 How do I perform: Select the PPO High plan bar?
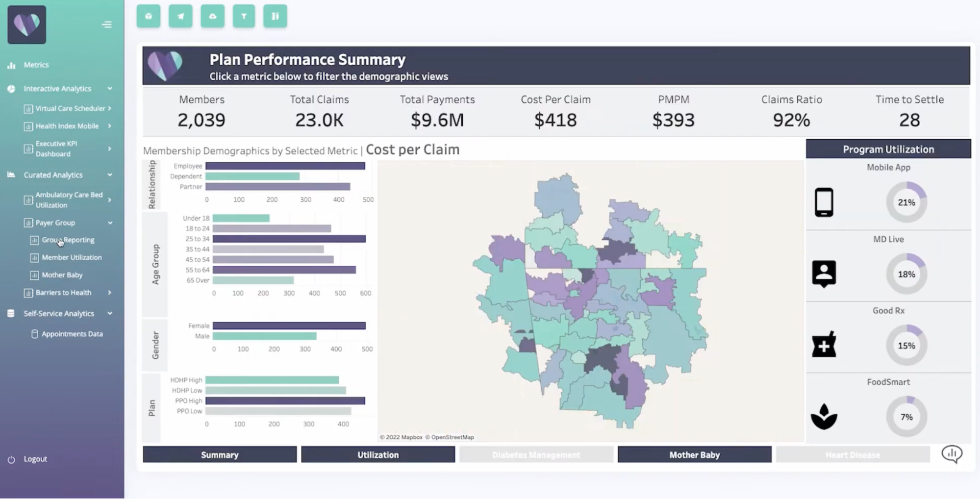(285, 400)
